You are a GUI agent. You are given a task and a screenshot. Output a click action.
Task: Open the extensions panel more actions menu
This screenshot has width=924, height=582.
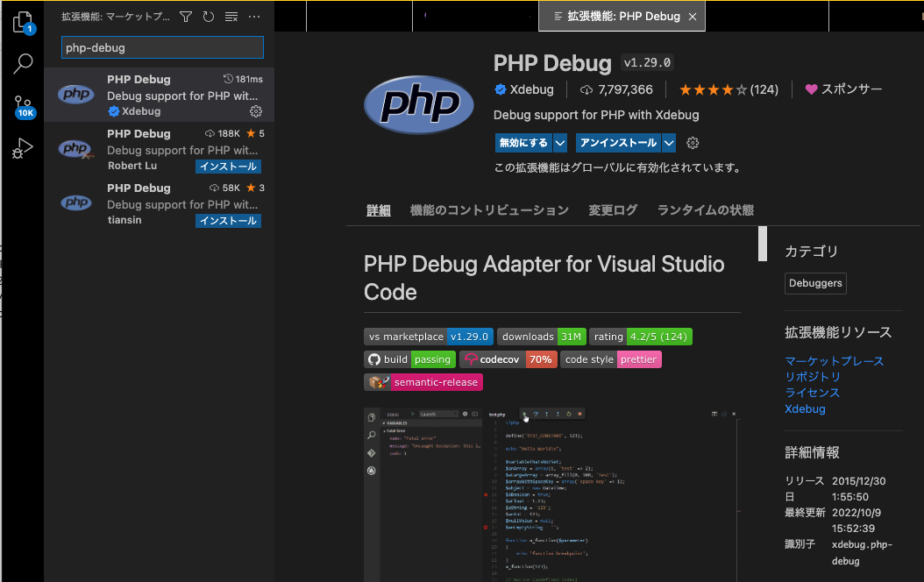click(x=254, y=16)
